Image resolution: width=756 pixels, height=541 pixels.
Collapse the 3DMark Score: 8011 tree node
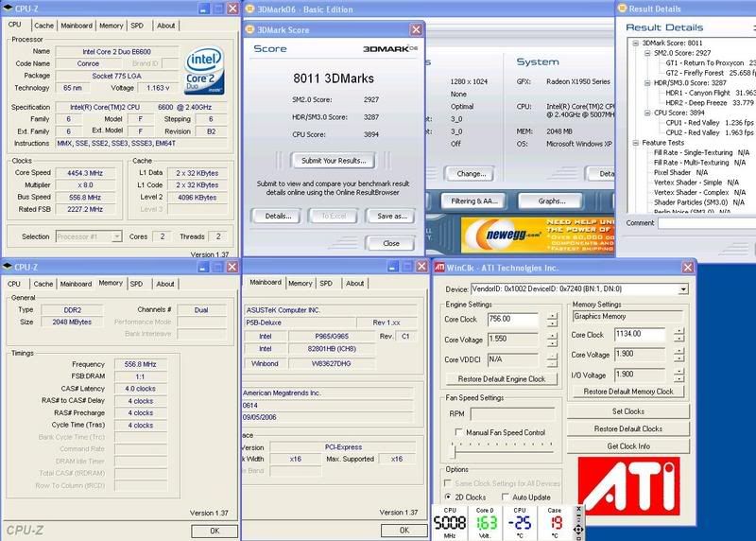[635, 43]
